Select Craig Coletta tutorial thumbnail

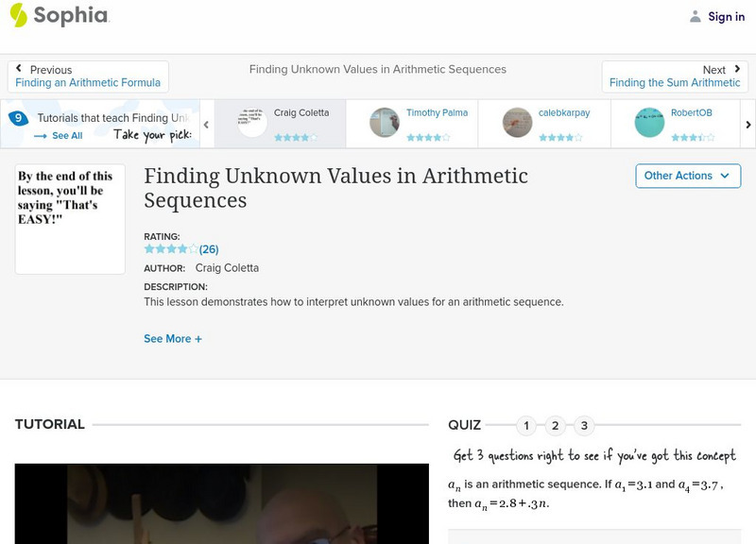(251, 123)
